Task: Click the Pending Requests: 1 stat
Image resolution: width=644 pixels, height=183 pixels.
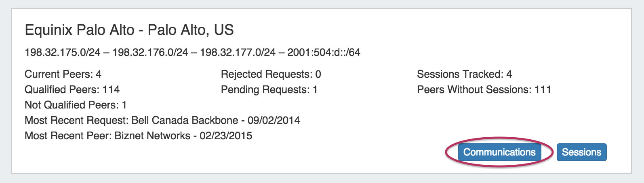Action: point(269,89)
